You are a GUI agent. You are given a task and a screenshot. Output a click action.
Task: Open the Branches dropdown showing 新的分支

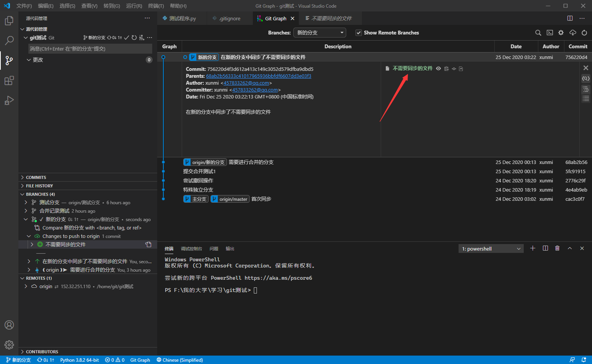[320, 33]
